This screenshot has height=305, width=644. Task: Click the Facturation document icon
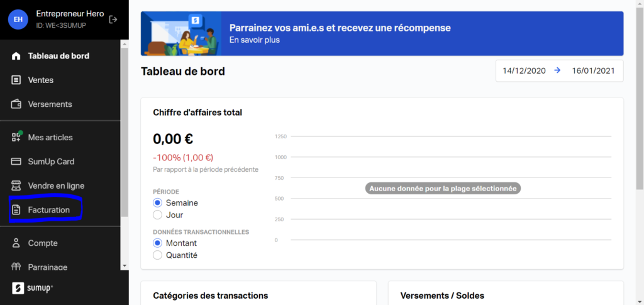[x=16, y=209]
